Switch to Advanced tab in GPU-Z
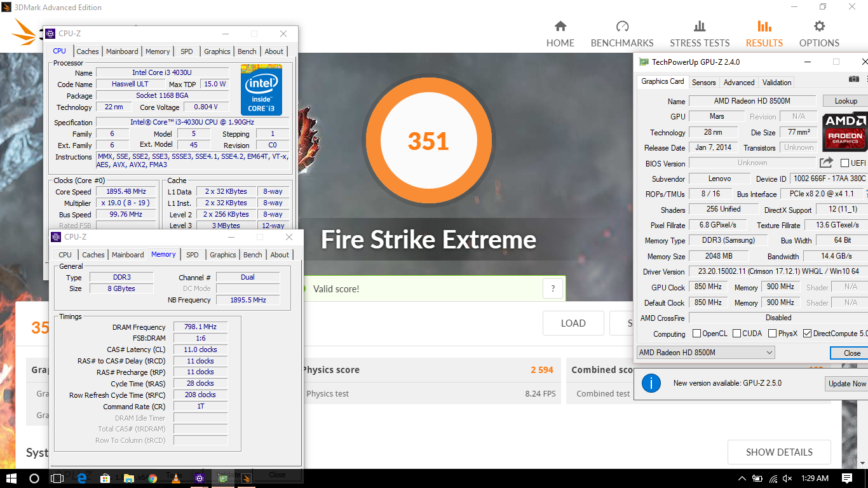Screen dimensions: 868x488 739,83
